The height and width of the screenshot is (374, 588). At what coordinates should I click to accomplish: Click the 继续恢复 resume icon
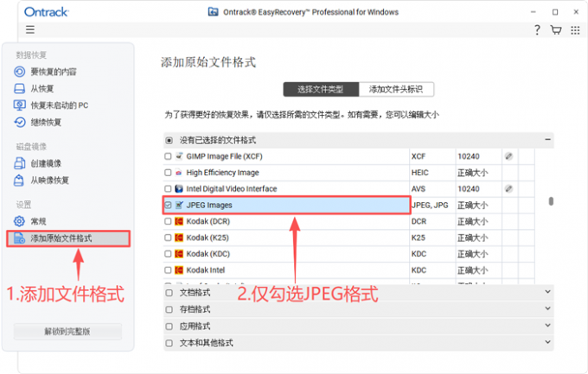[20, 122]
